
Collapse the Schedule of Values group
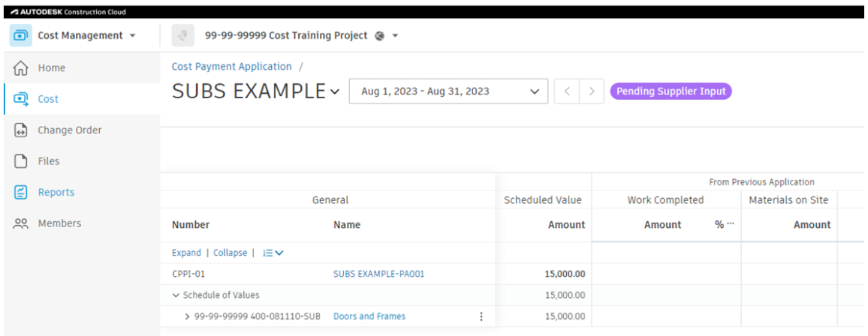coord(176,295)
